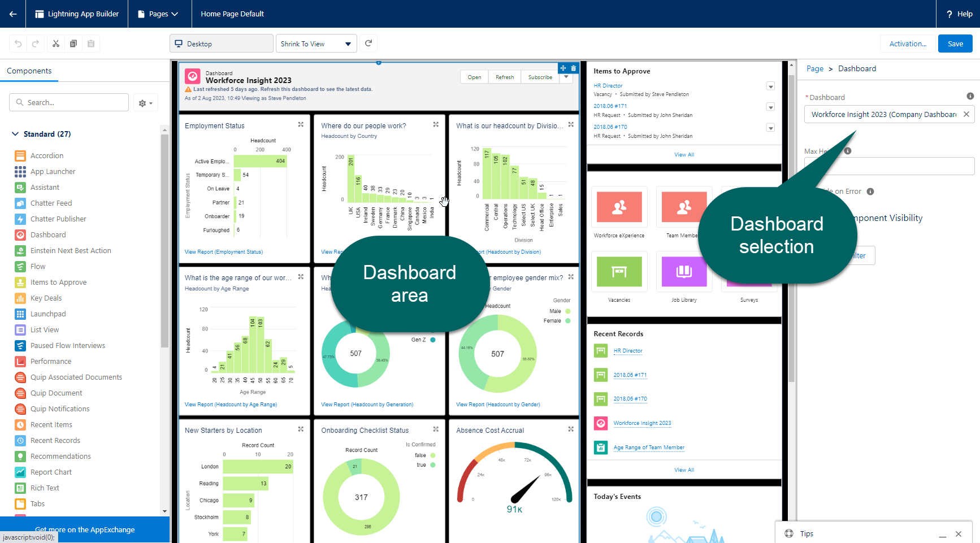Screen dimensions: 980x543
Task: Open the Activation settings
Action: 907,44
